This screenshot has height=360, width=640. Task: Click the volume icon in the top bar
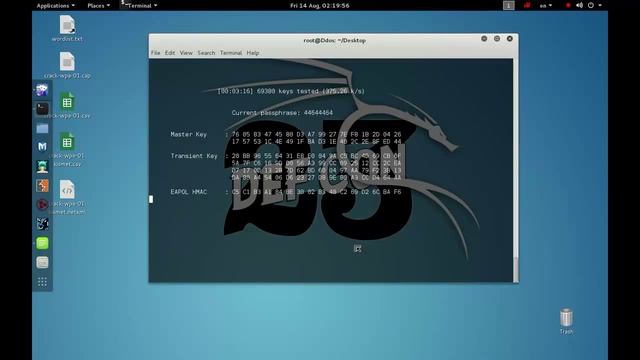pos(579,5)
